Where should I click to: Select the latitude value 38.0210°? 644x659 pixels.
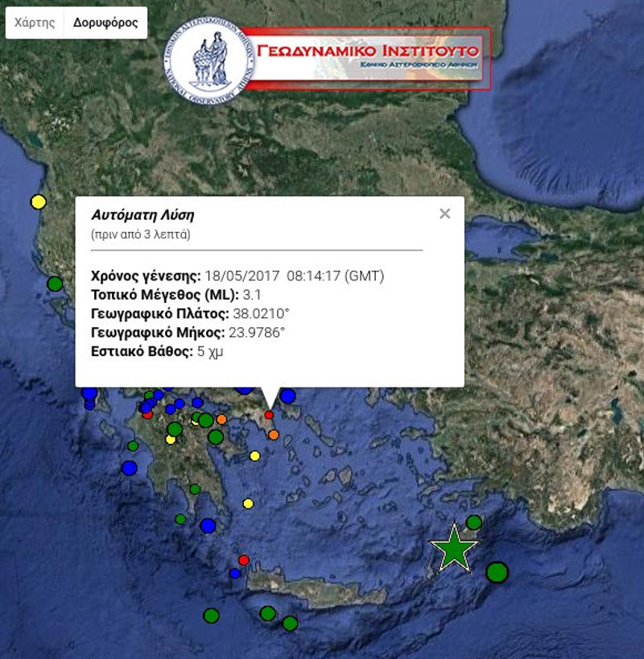click(261, 313)
